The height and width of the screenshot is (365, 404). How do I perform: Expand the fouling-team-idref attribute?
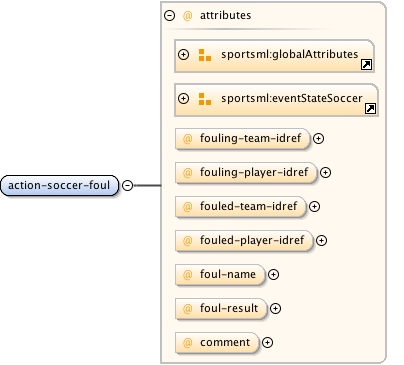click(319, 139)
